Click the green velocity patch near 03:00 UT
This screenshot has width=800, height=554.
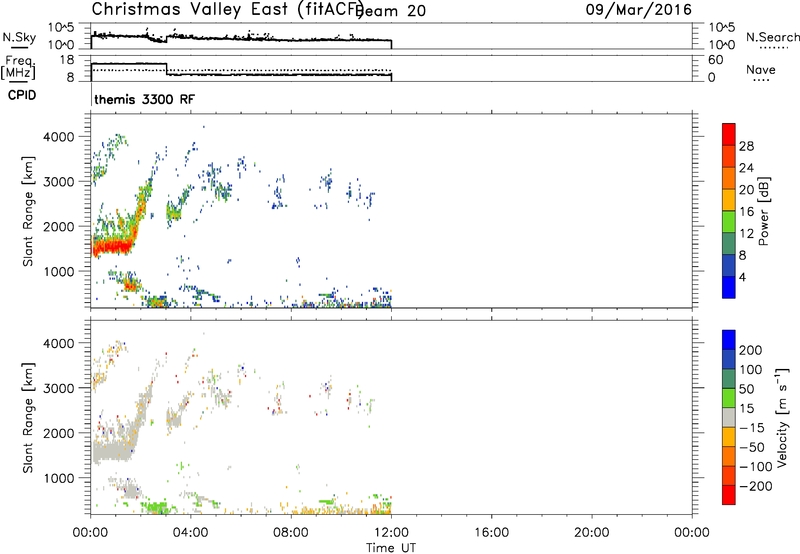click(x=155, y=507)
